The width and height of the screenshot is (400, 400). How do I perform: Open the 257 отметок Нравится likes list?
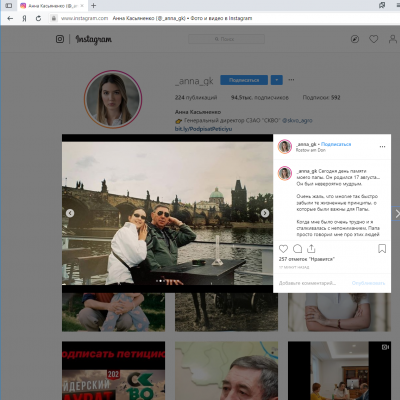click(307, 259)
